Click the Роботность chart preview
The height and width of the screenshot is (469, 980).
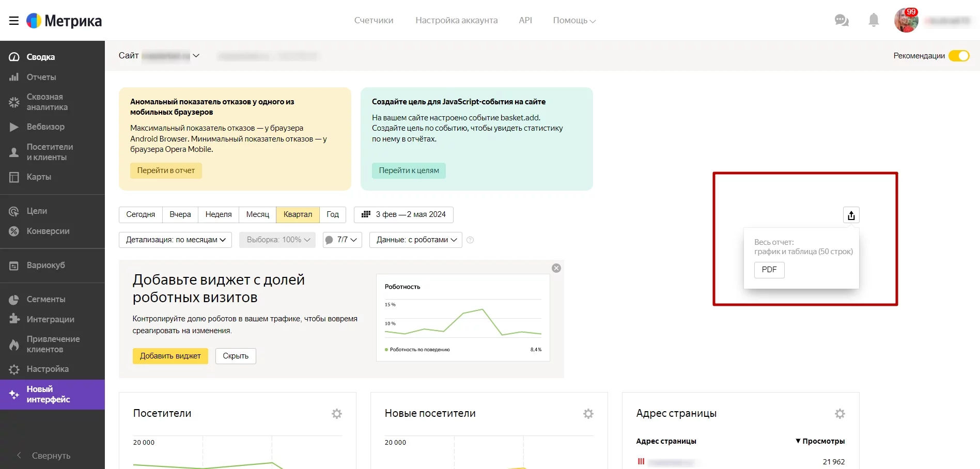tap(463, 318)
